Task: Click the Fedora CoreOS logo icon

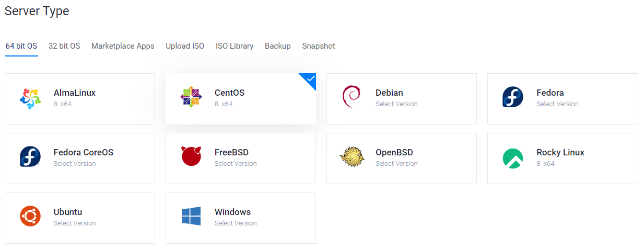Action: click(30, 157)
